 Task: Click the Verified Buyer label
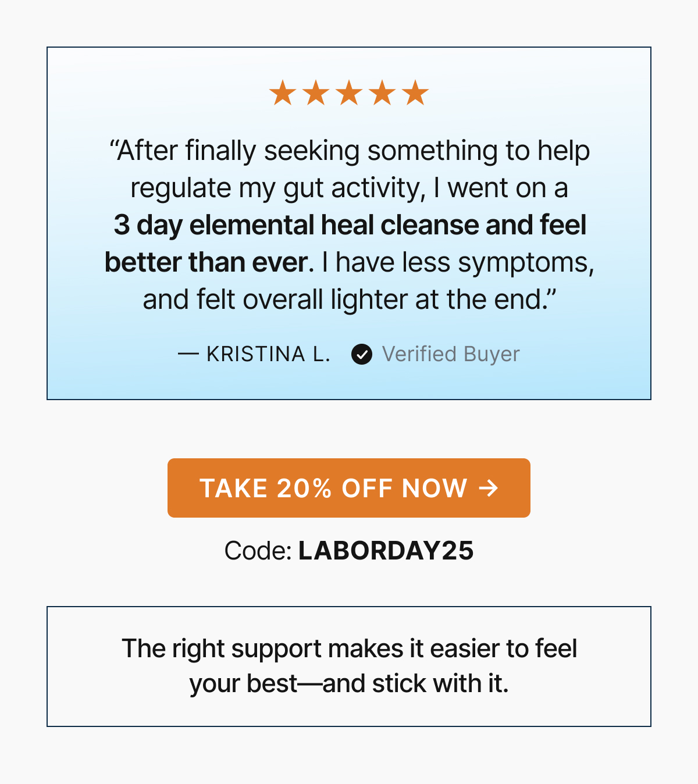click(x=451, y=354)
